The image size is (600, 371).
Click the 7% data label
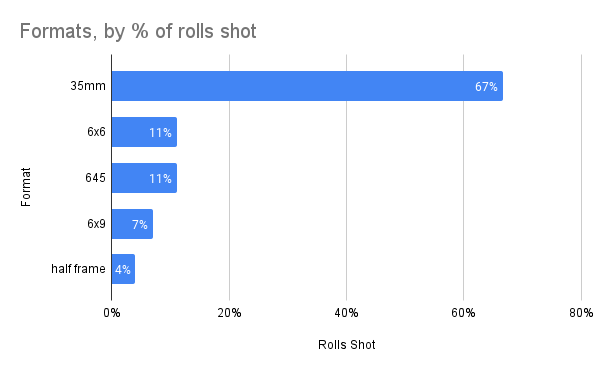coord(140,225)
